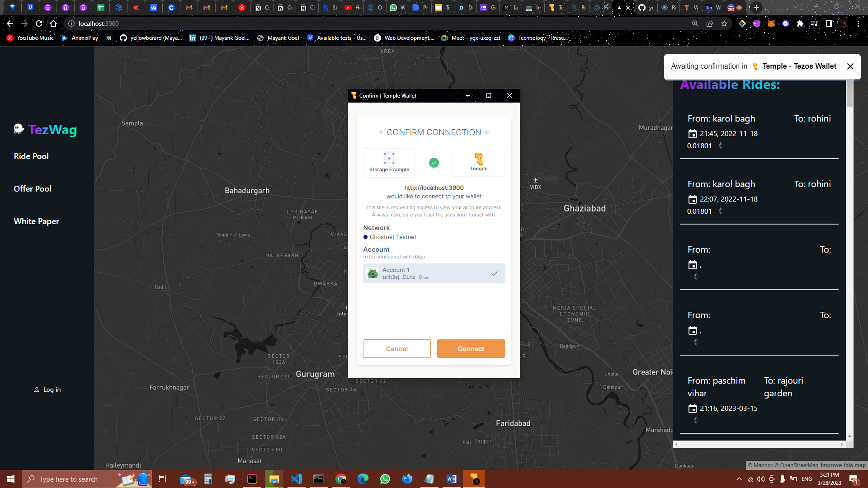Click green connection checkmark between apps
Screen dimensions: 868x488
point(434,163)
